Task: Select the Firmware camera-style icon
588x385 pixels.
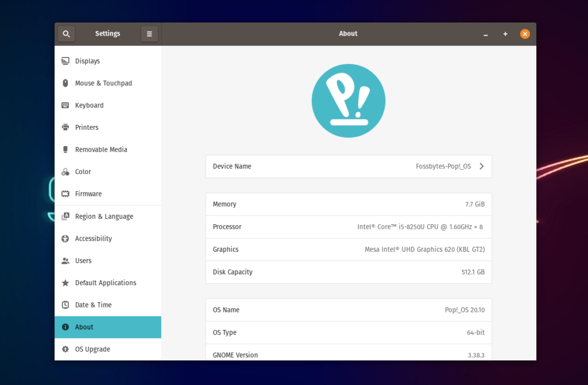Action: tap(65, 194)
